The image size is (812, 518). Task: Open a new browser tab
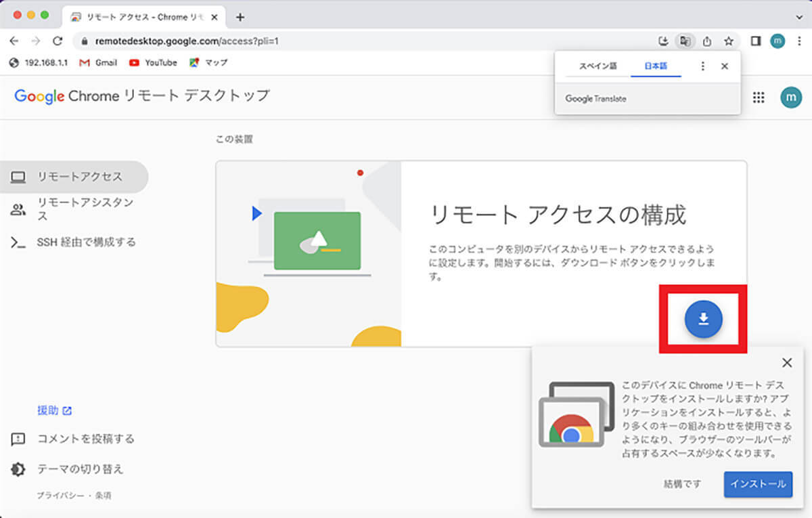pyautogui.click(x=240, y=17)
